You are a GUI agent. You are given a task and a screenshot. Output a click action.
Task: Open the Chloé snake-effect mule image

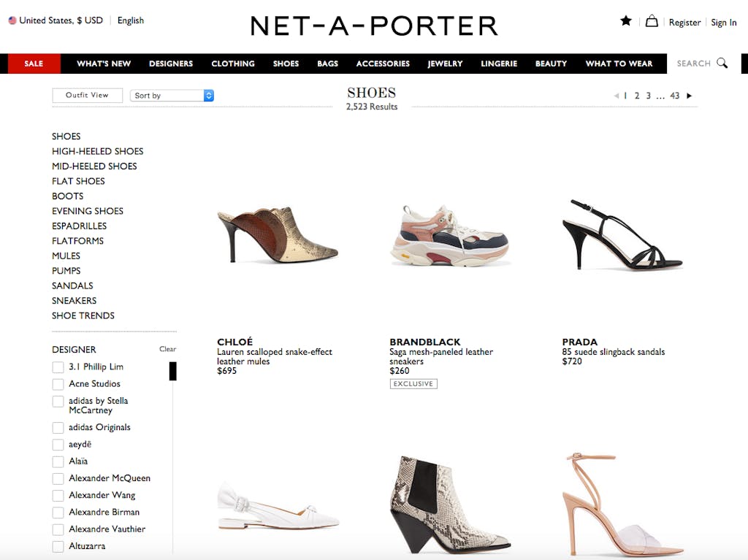click(x=277, y=234)
